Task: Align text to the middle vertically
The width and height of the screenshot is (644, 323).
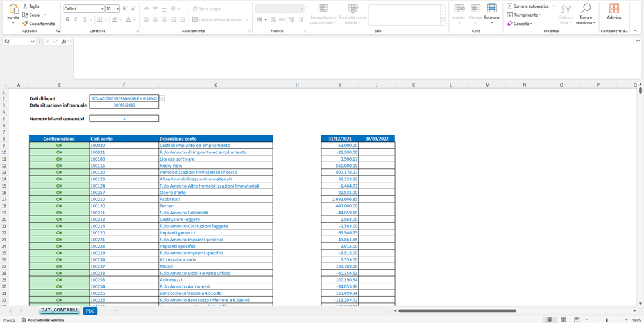Action: [155, 8]
